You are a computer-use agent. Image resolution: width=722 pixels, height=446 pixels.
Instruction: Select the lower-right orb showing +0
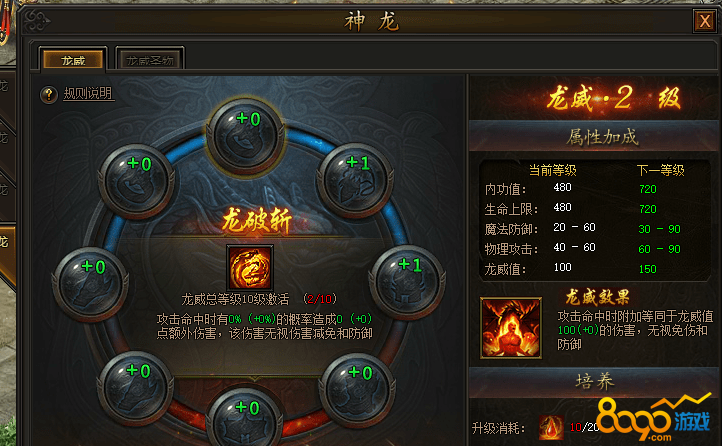pos(357,389)
